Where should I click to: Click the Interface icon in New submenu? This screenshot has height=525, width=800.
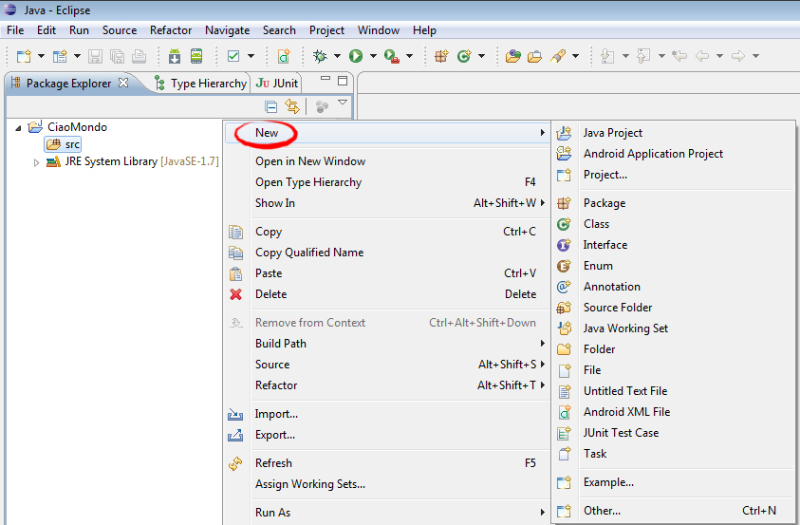[564, 245]
